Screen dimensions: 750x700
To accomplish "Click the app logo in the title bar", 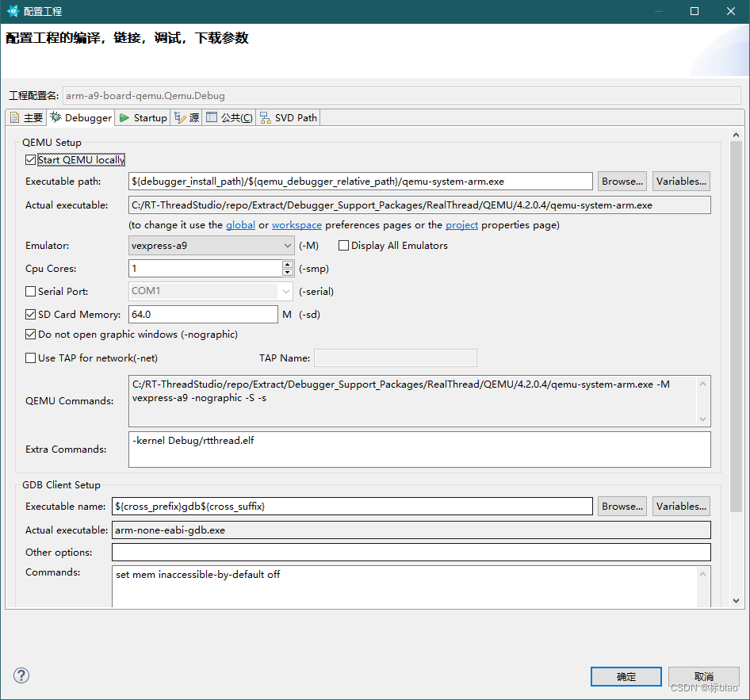I will point(12,11).
